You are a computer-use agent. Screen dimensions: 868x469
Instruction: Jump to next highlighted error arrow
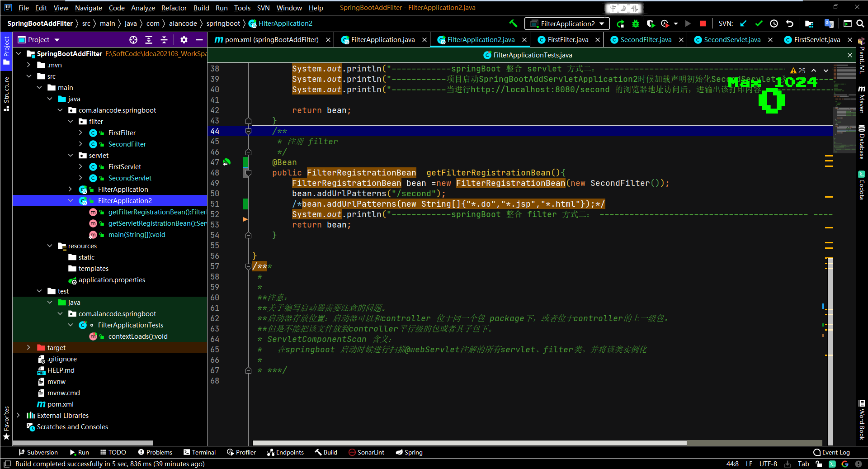click(826, 71)
